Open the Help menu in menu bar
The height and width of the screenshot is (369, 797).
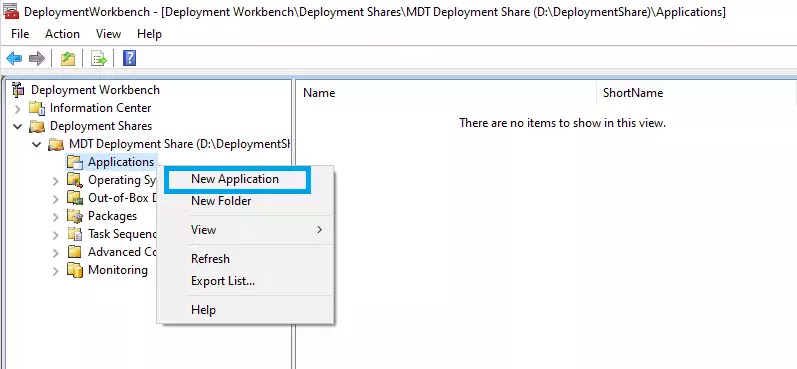[149, 34]
